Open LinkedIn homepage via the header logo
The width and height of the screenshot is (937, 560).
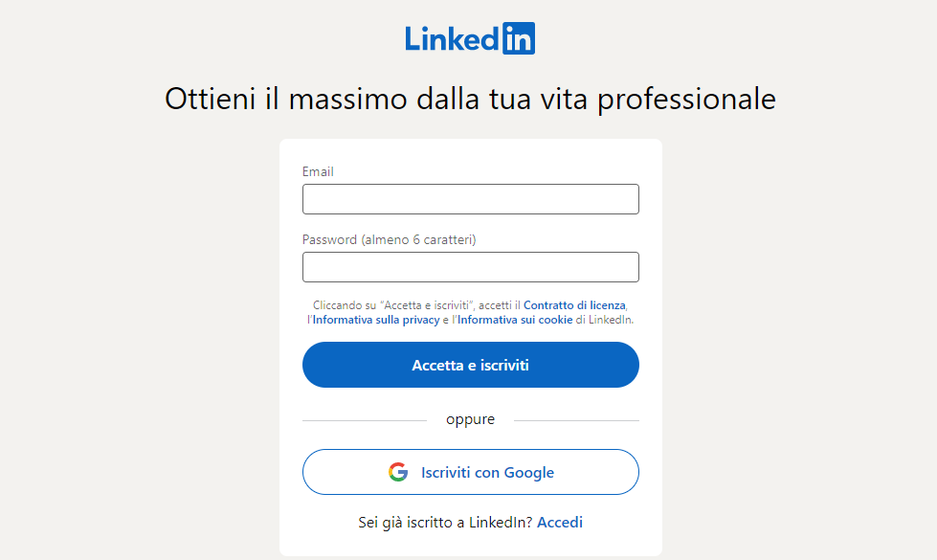[x=470, y=37]
